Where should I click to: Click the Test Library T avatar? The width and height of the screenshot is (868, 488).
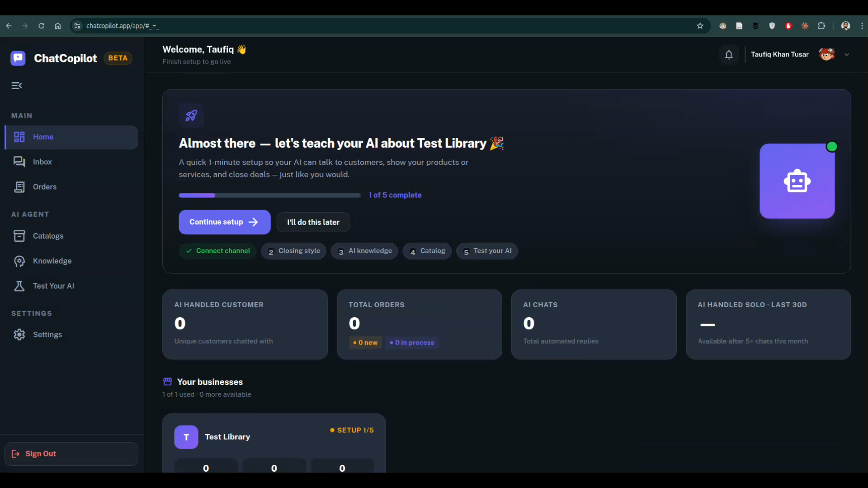pos(186,437)
